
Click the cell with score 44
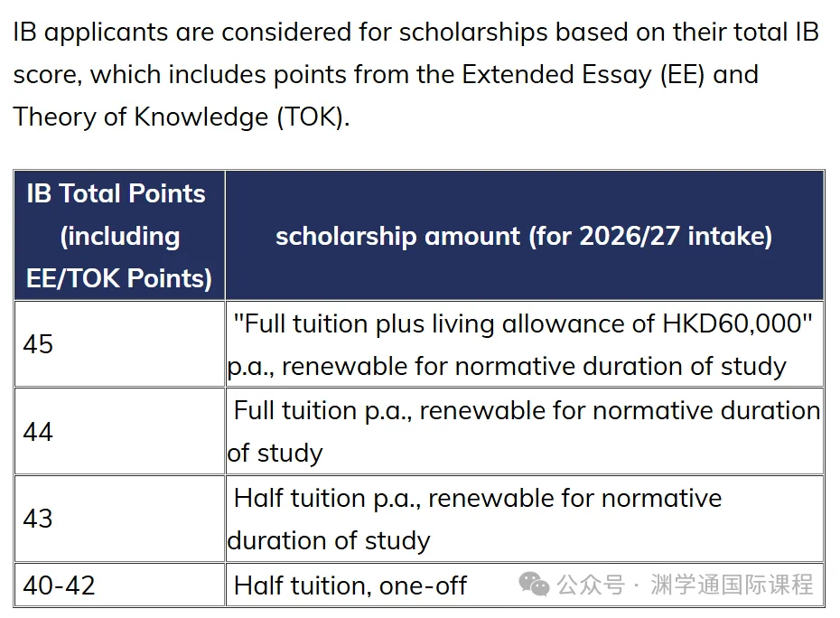(x=119, y=431)
